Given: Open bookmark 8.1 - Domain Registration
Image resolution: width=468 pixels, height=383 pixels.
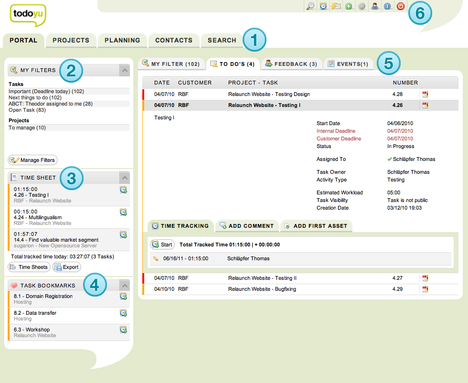Looking at the screenshot, I should (x=43, y=296).
